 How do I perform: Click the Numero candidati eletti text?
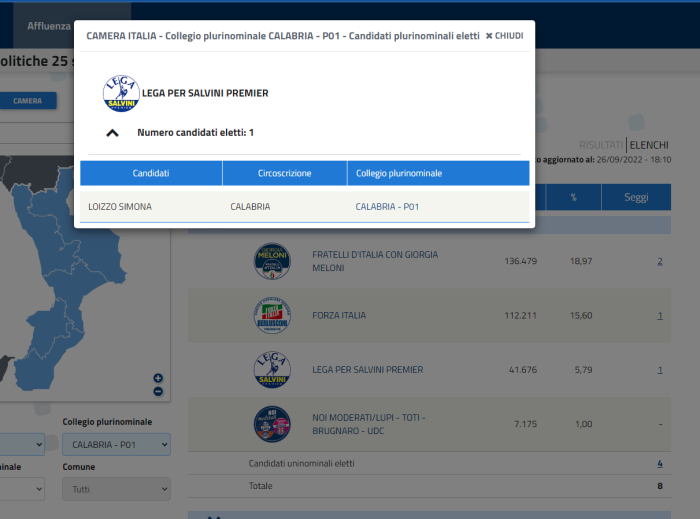point(196,133)
